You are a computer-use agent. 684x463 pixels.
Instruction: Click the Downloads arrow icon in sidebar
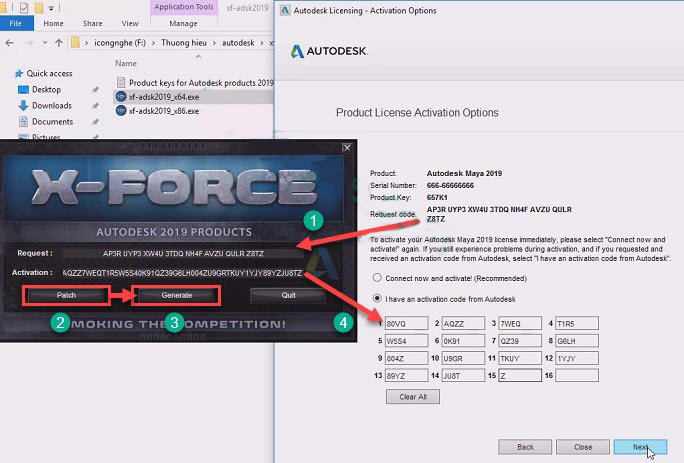(23, 106)
